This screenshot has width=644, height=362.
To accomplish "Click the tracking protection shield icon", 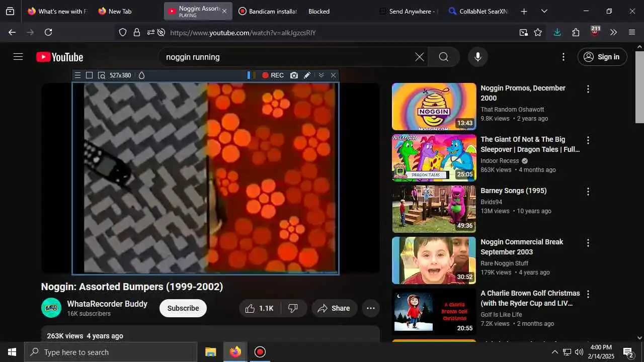I will (x=123, y=32).
